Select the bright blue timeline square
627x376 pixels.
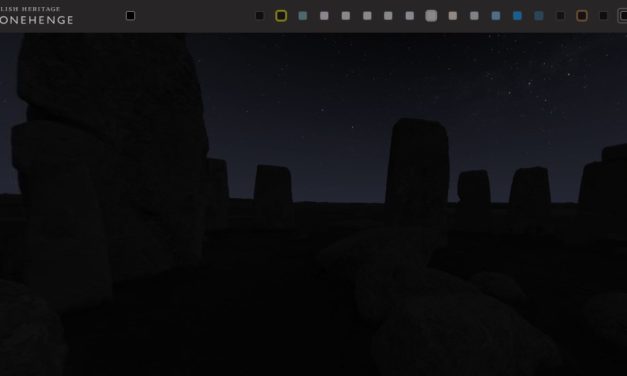click(517, 16)
